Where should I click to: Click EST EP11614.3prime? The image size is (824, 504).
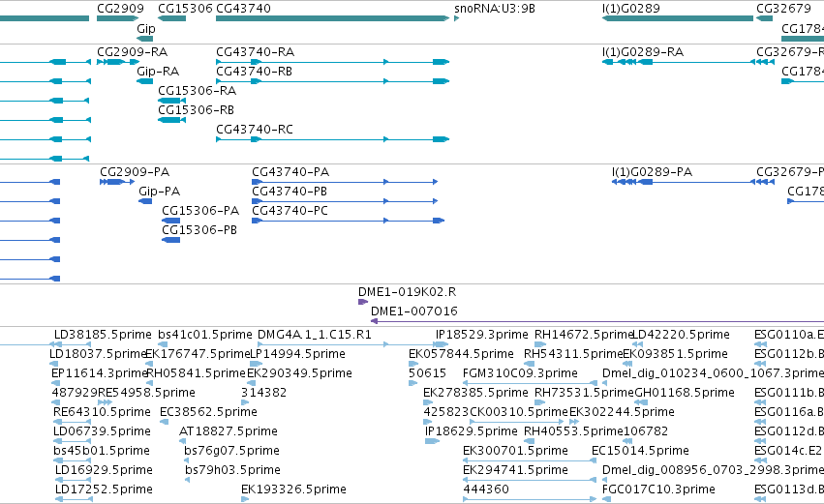[x=99, y=373]
